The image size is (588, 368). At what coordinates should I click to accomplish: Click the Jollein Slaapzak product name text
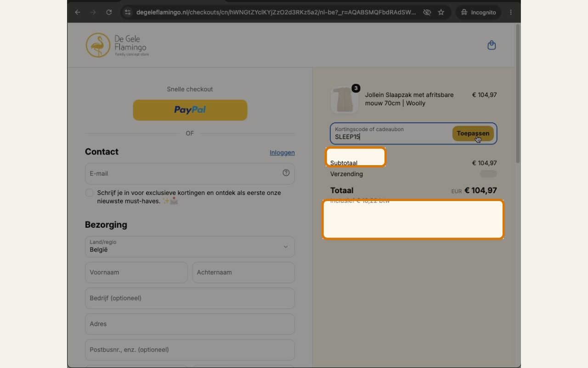409,99
